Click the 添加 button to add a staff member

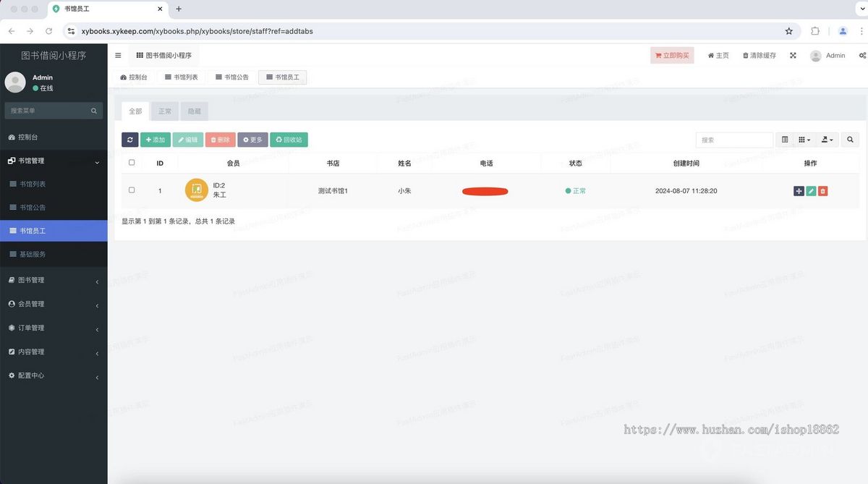coord(156,139)
